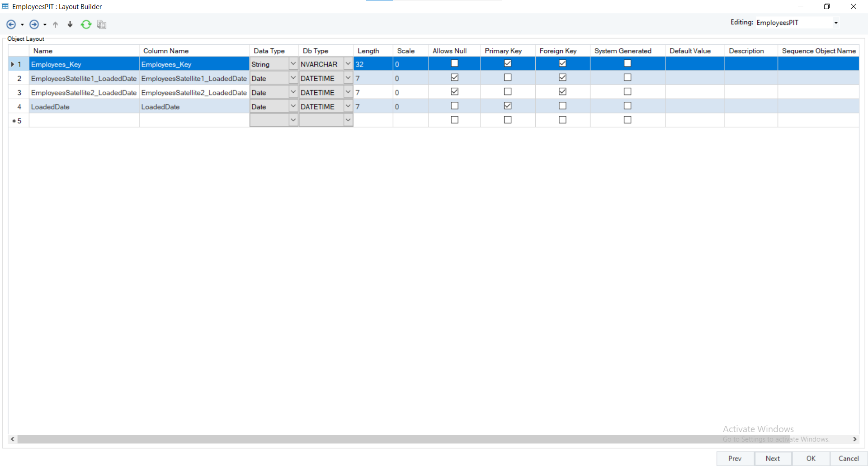Open back button history dropdown arrow

click(22, 25)
